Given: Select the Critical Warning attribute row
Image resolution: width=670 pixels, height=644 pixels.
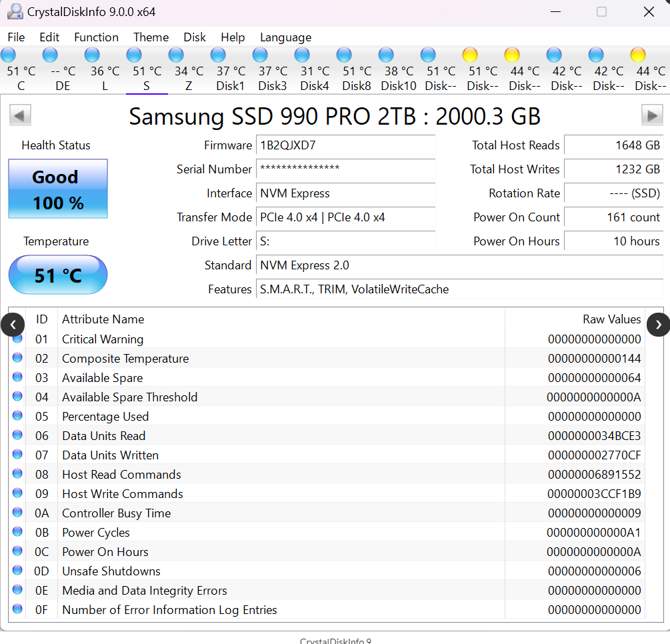Looking at the screenshot, I should click(x=327, y=339).
